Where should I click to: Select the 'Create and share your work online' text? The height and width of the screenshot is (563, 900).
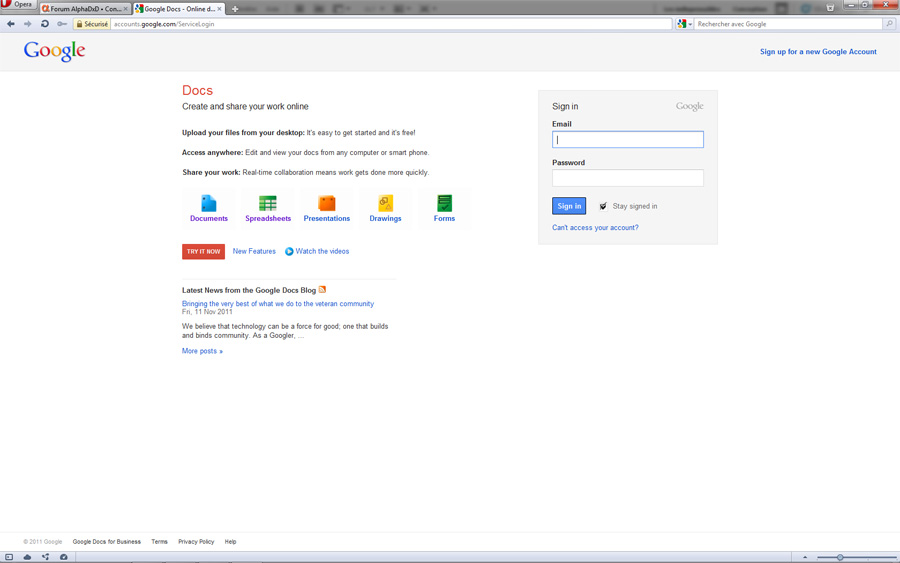point(245,106)
